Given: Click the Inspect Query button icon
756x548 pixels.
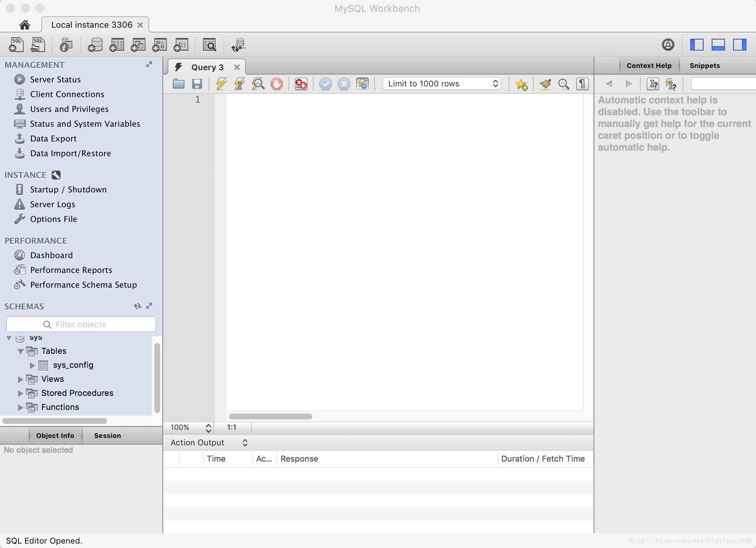Looking at the screenshot, I should [258, 83].
